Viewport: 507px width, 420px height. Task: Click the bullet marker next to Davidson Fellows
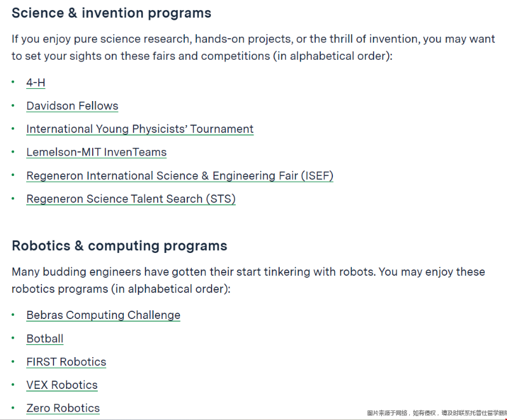pyautogui.click(x=13, y=105)
